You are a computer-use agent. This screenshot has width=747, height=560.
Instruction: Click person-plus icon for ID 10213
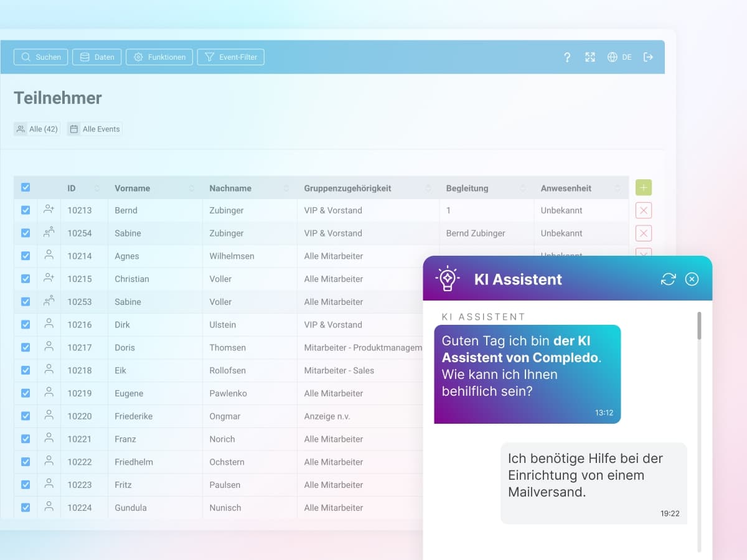point(49,210)
